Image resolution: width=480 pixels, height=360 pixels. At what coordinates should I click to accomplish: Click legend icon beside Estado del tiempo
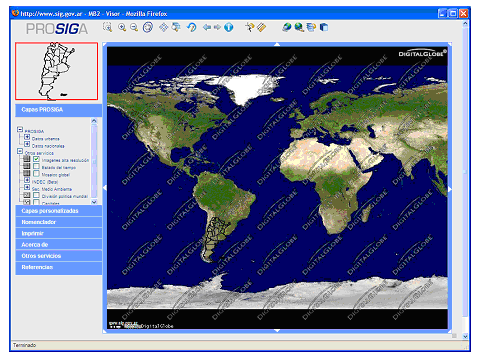27,166
